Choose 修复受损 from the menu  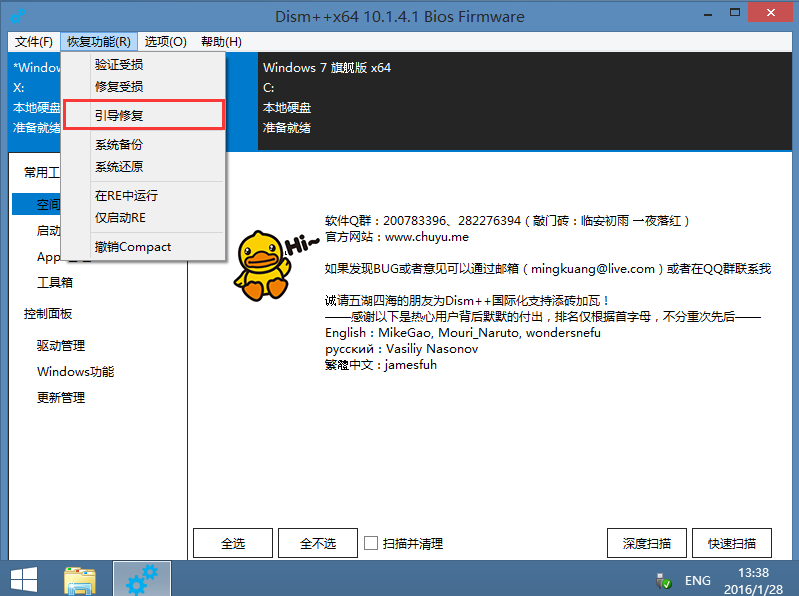point(144,87)
